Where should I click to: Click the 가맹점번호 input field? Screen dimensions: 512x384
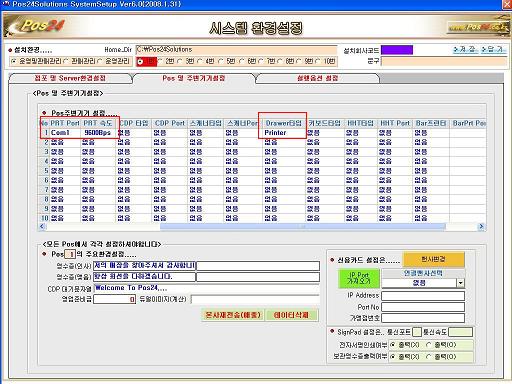tap(423, 318)
